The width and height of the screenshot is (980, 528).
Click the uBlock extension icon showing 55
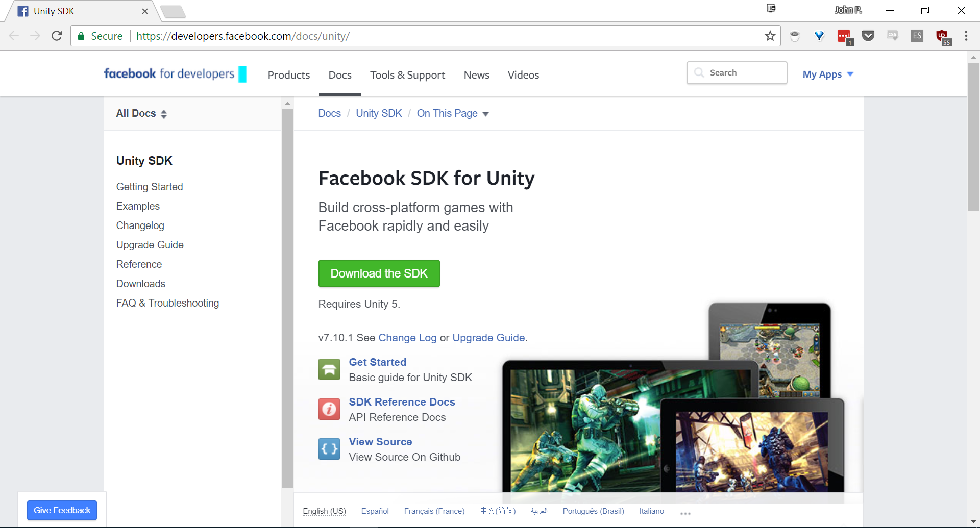coord(943,37)
